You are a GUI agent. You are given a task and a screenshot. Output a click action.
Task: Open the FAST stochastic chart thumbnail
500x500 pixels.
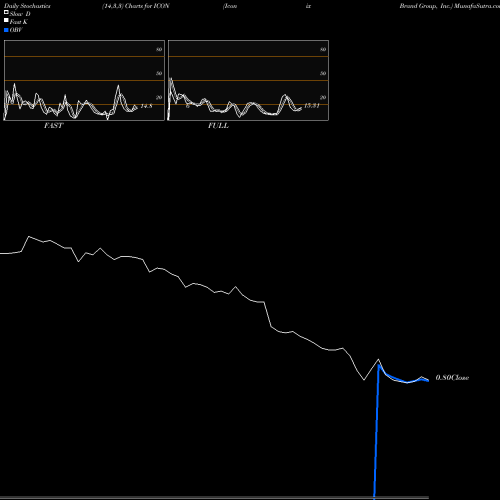pos(84,80)
